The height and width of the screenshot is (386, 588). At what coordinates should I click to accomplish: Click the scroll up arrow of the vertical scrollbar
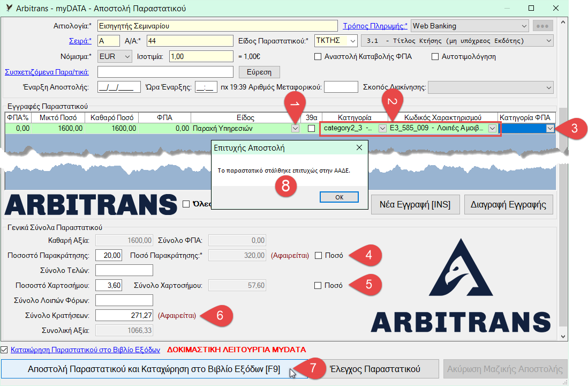[563, 22]
